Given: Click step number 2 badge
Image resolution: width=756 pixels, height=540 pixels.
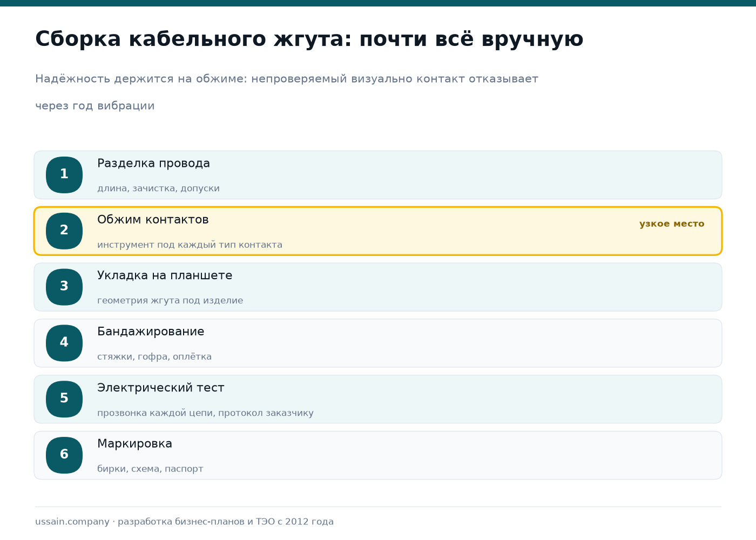Looking at the screenshot, I should click(64, 231).
